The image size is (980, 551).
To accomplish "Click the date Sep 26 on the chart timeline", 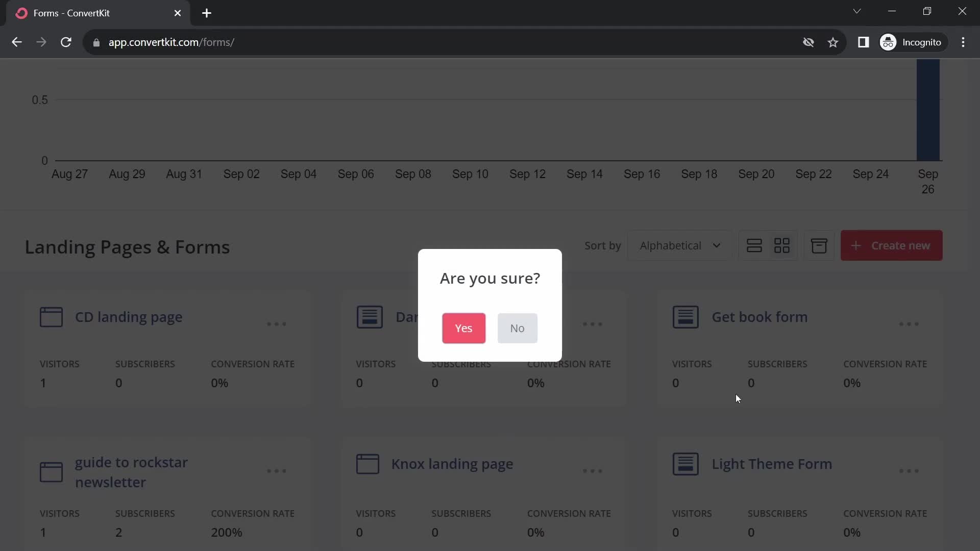I will pyautogui.click(x=928, y=182).
